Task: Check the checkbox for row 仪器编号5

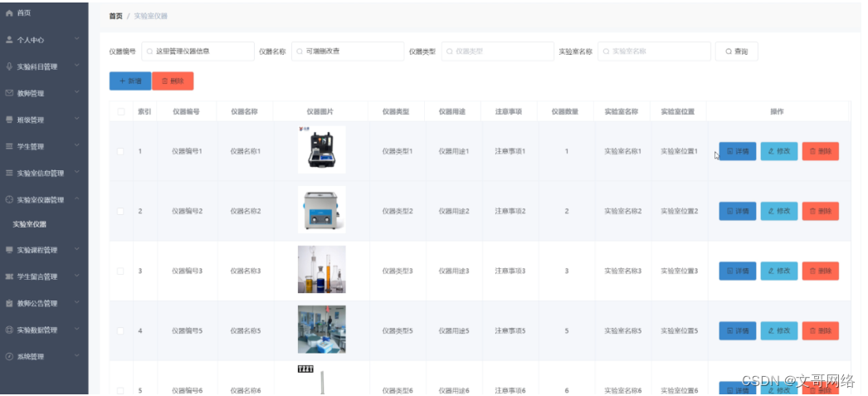Action: 120,330
